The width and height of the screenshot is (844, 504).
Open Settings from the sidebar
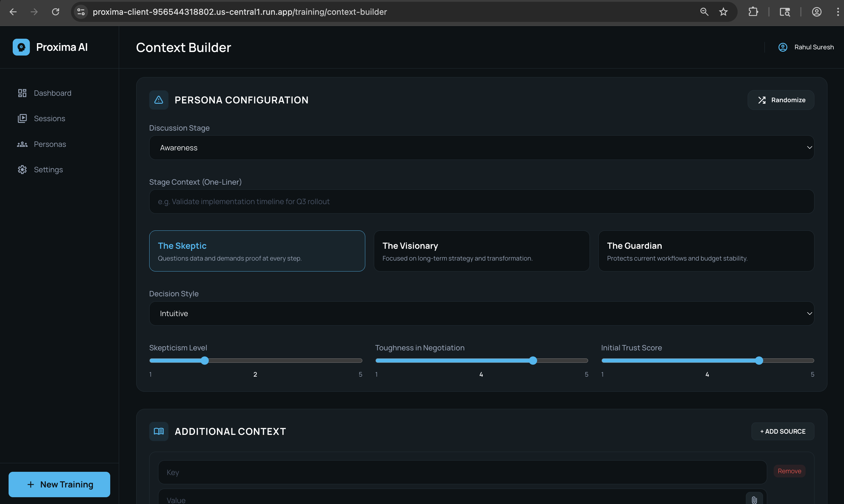click(x=48, y=170)
